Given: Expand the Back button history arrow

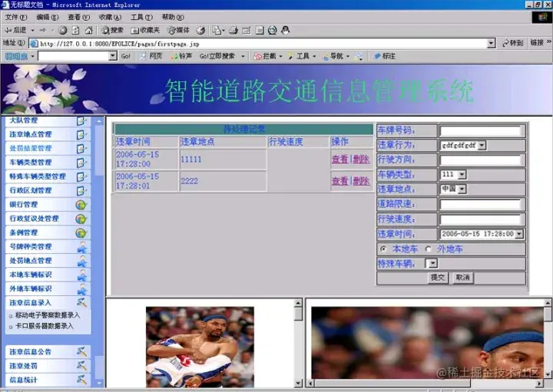Looking at the screenshot, I should (32, 30).
